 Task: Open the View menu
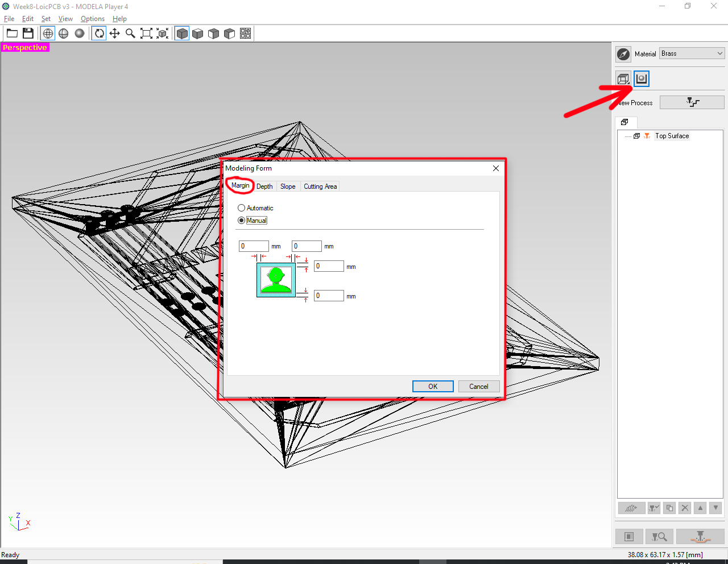click(x=65, y=19)
